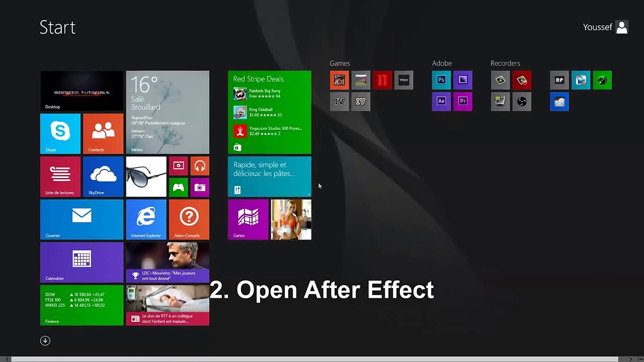Click the Adobe group label
Image resolution: width=644 pixels, height=362 pixels.
click(x=442, y=63)
